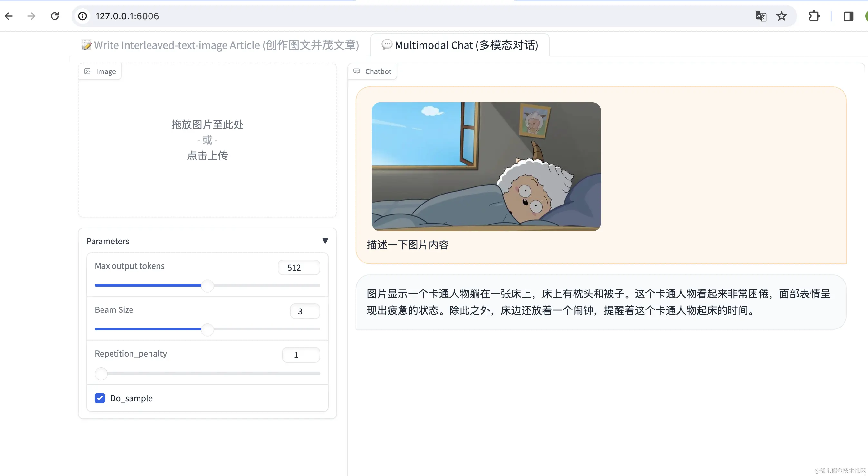
Task: Open site information icon in address bar
Action: tap(82, 16)
